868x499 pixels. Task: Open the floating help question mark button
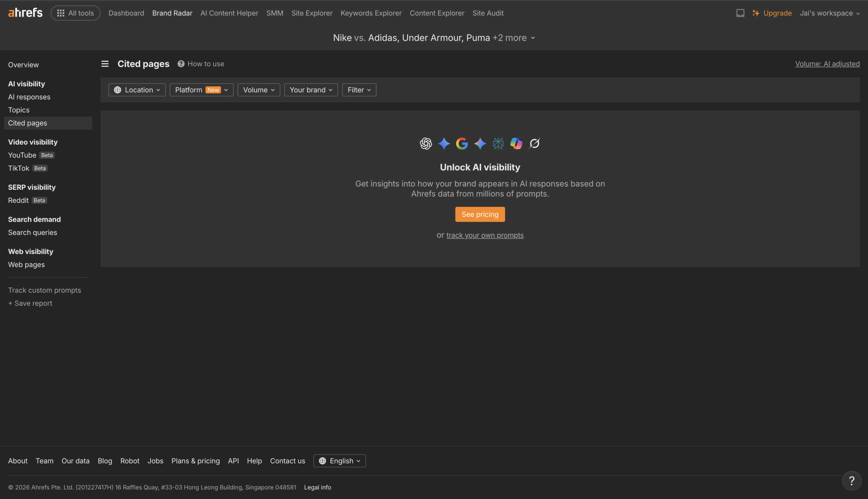pyautogui.click(x=851, y=481)
